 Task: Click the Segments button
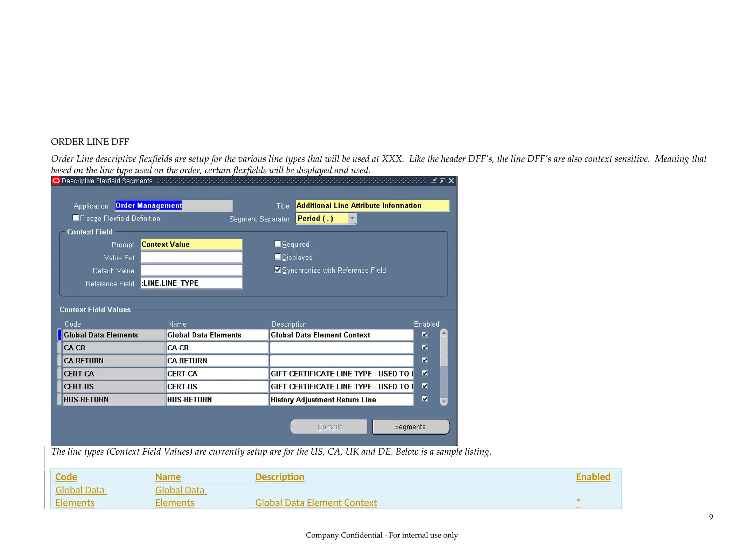[x=411, y=427]
